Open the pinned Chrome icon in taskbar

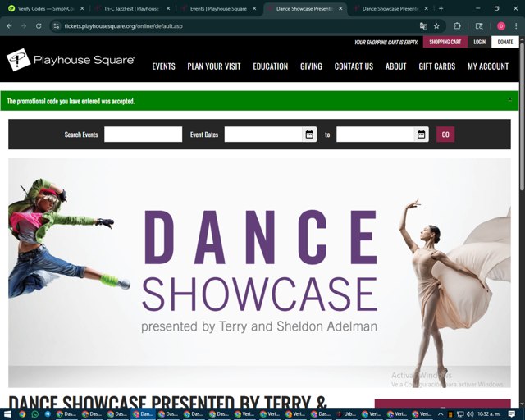(22, 414)
